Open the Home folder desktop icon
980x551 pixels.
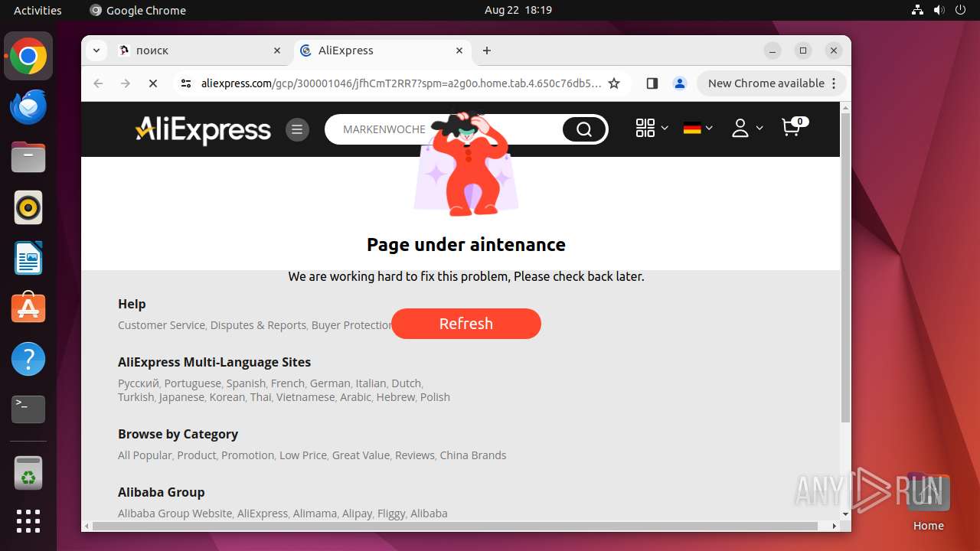[928, 502]
